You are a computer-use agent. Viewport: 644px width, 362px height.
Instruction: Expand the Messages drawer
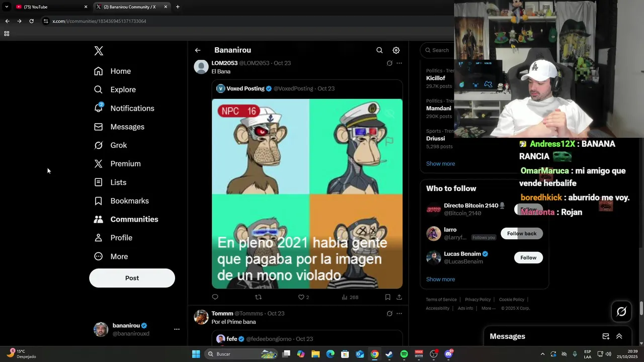[x=619, y=336]
